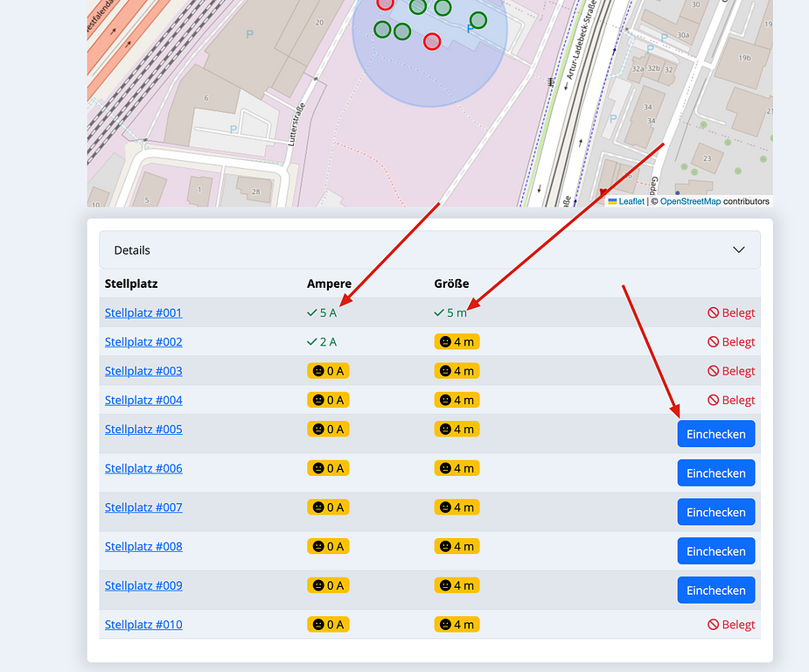Viewport: 809px width, 672px height.
Task: Check in to Stellplatz #005 with Einchecken
Action: click(715, 434)
